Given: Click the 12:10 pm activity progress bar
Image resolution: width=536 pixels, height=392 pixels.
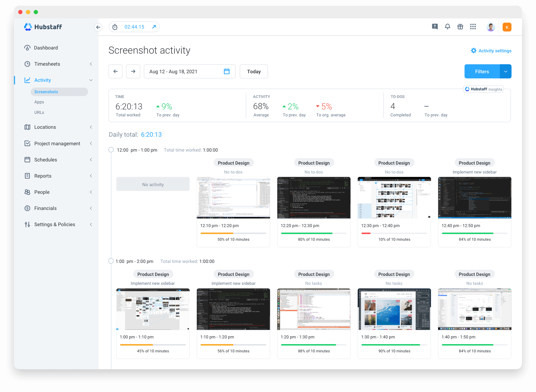Looking at the screenshot, I should [x=233, y=233].
